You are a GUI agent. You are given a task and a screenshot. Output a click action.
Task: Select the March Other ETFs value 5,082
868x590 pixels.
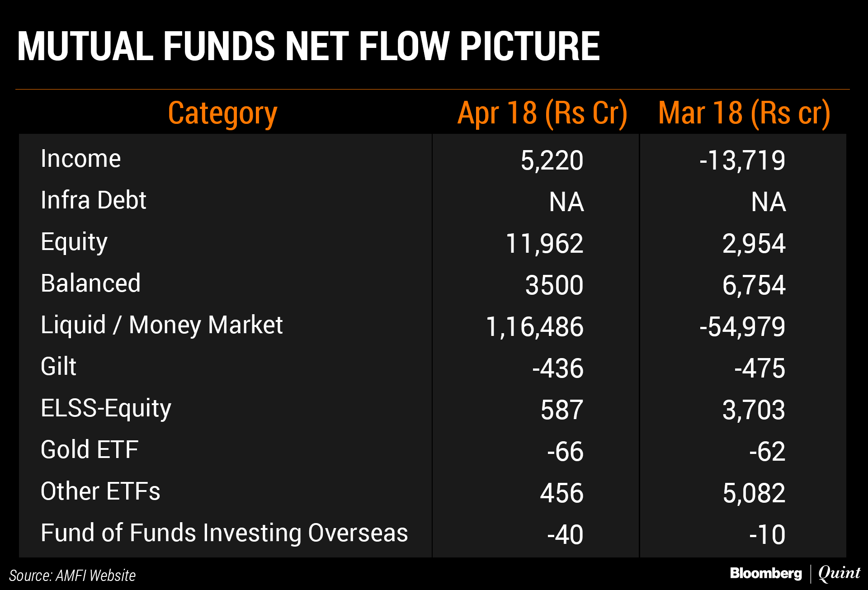(x=754, y=493)
